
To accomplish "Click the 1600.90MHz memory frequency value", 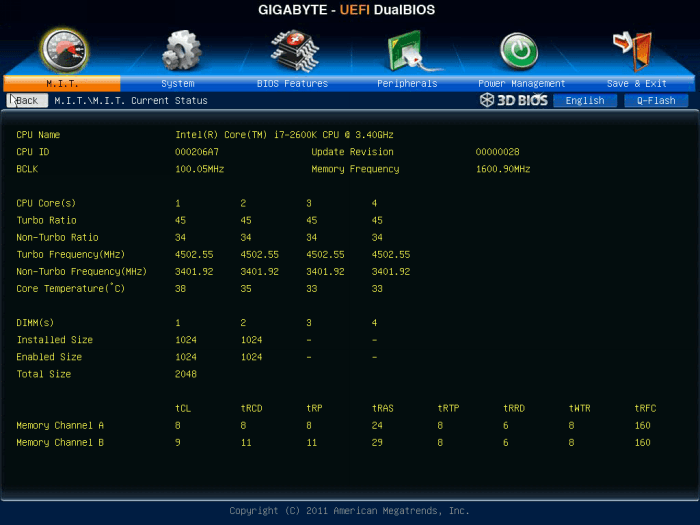I will click(x=503, y=169).
